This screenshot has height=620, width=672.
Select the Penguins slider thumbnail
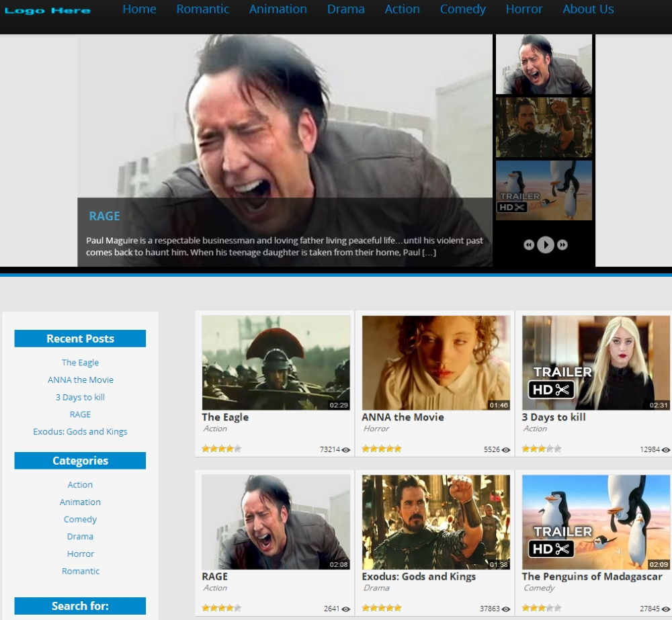click(544, 190)
